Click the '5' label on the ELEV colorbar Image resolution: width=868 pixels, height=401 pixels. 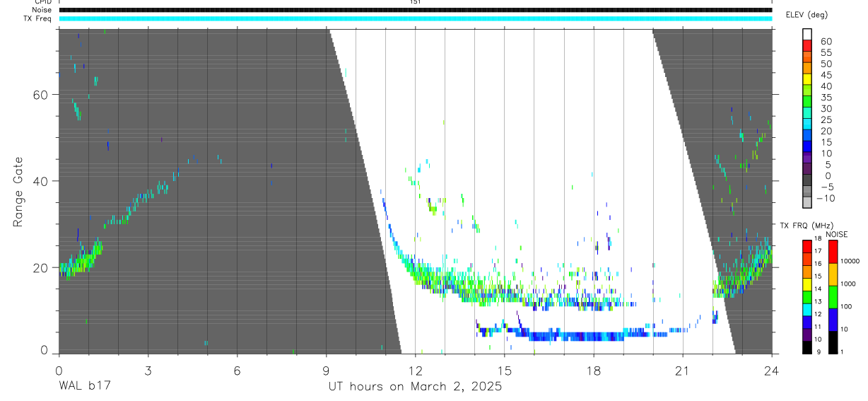828,165
